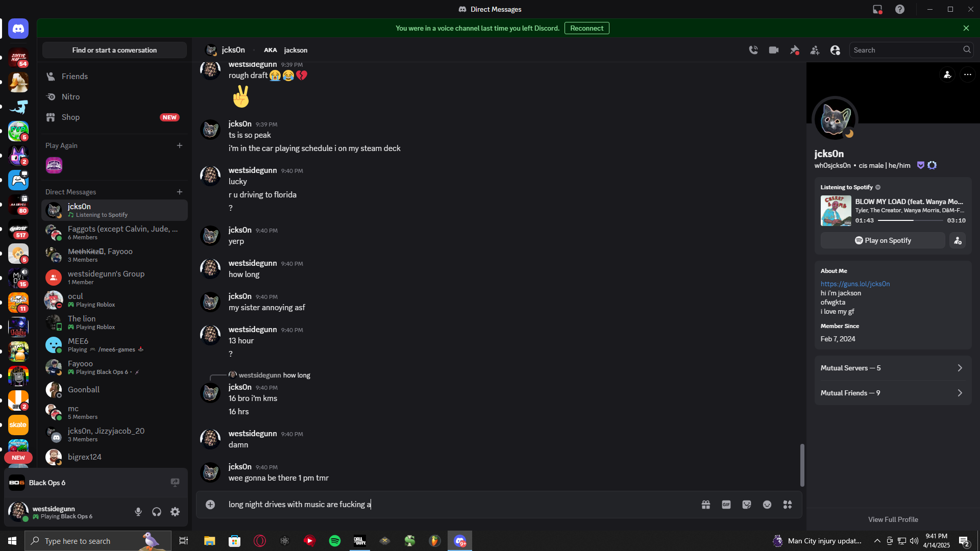Image resolution: width=980 pixels, height=551 pixels.
Task: Open user settings gear
Action: tap(175, 512)
